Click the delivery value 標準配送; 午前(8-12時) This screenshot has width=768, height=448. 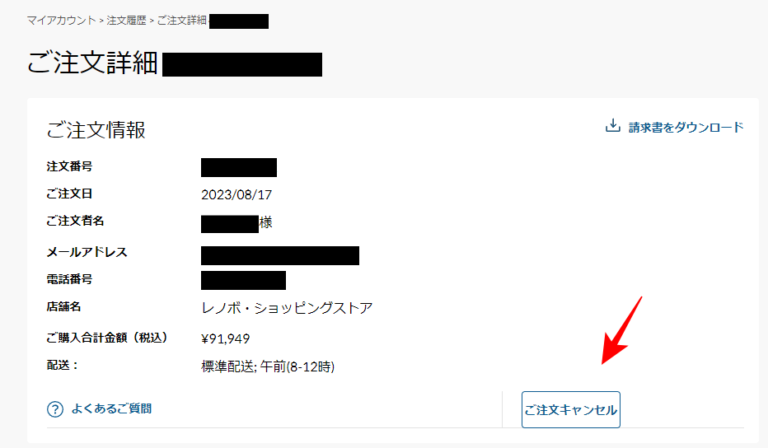(268, 367)
